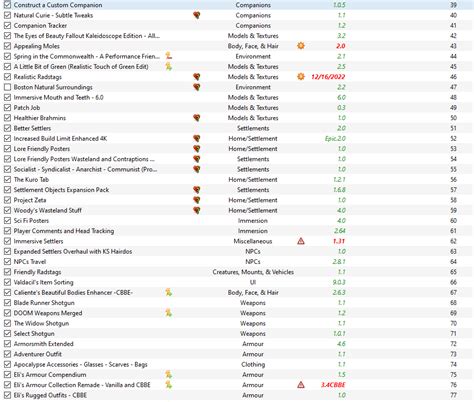Disable Construct a Custom Companion mod
The image size is (474, 402).
(7, 5)
